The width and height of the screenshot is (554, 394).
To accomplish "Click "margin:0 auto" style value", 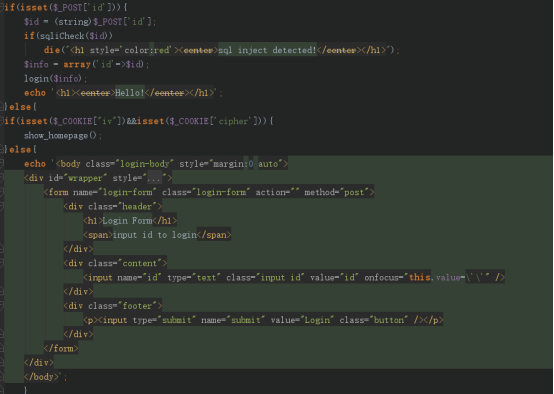I will click(246, 164).
